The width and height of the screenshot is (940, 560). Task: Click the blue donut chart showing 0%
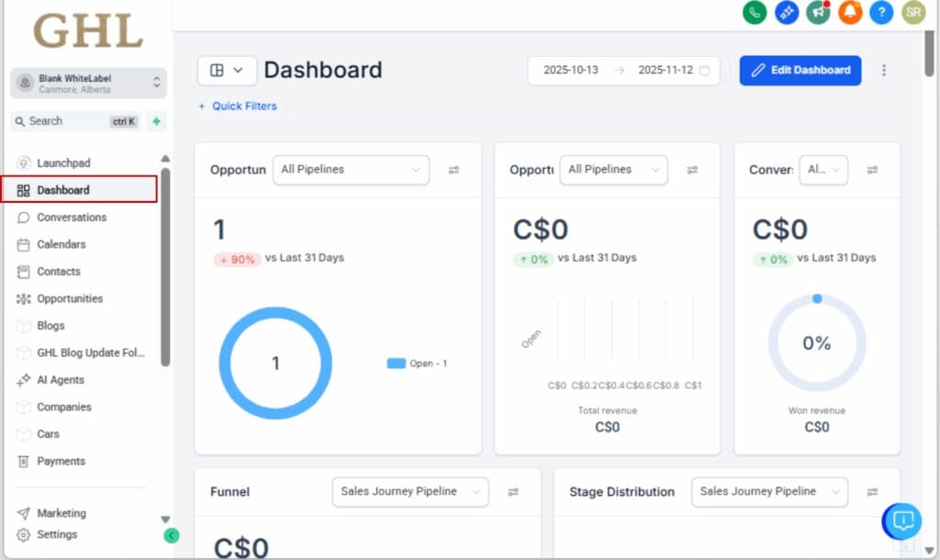tap(816, 341)
